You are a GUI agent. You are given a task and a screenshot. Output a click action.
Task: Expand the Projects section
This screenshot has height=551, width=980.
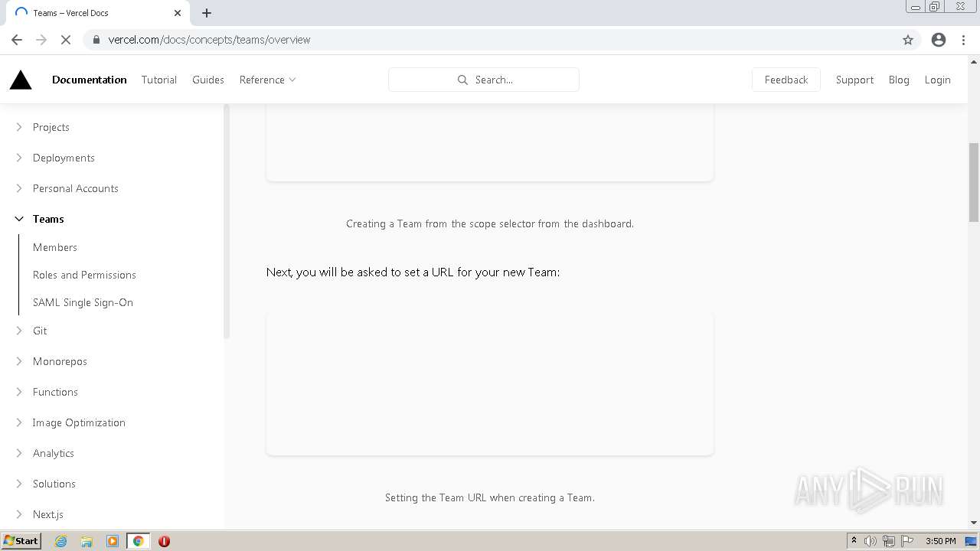[19, 127]
